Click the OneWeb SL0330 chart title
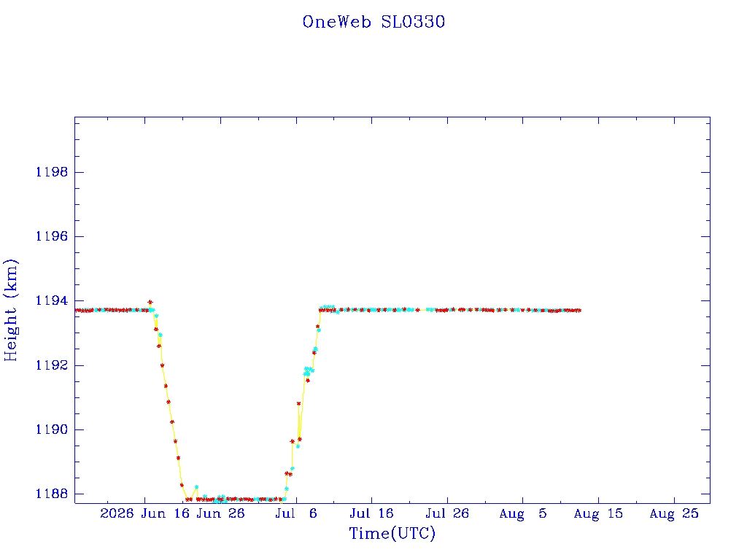Image resolution: width=747 pixels, height=560 pixels. pos(373,22)
